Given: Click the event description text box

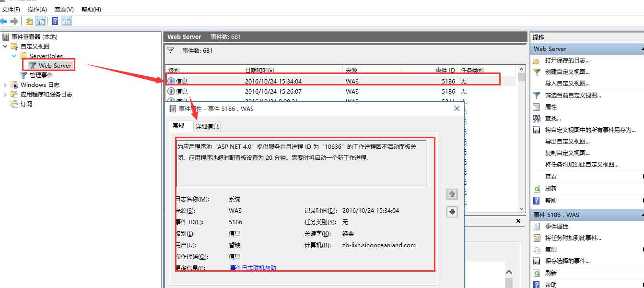Looking at the screenshot, I should [302, 163].
